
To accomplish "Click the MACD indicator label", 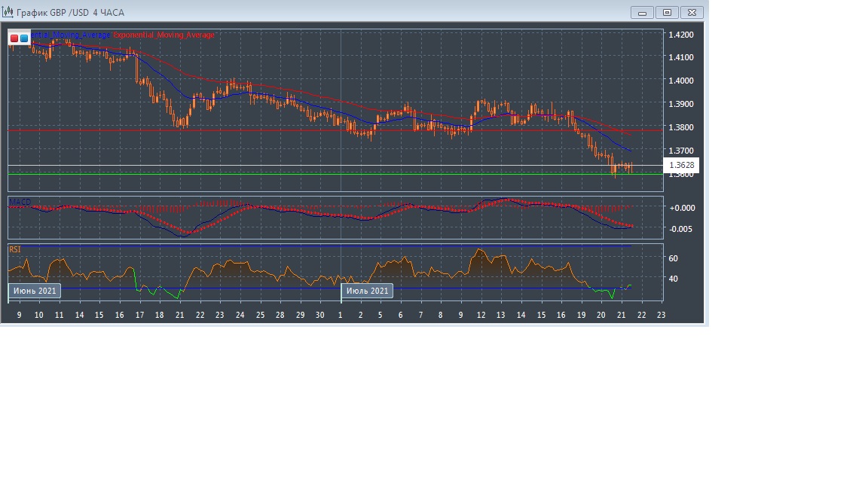I will [20, 202].
